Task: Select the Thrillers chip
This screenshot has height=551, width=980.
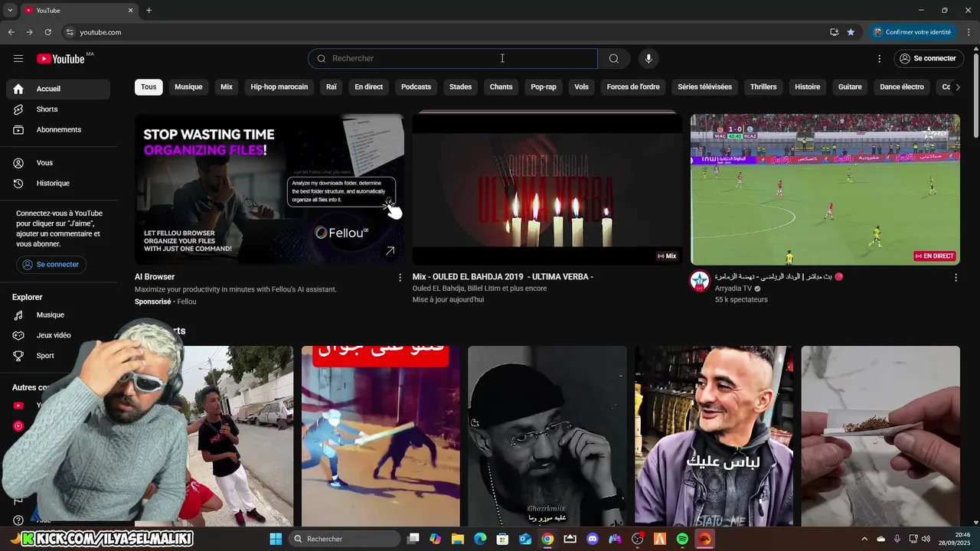Action: 763,87
